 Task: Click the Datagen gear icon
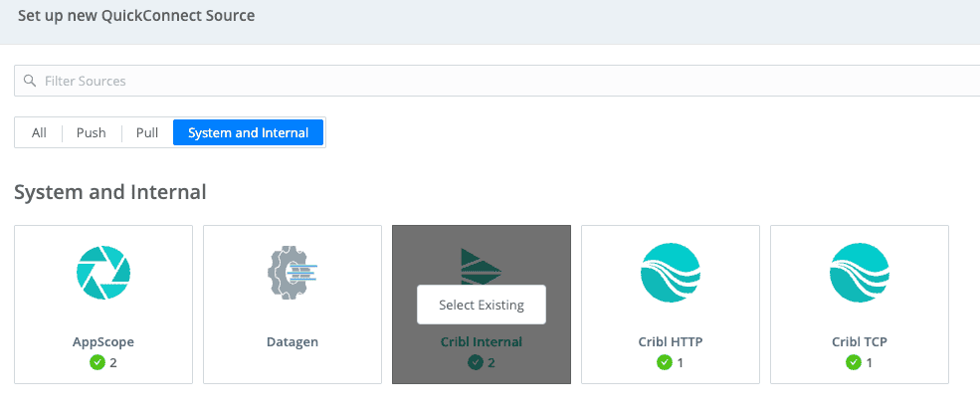pos(293,273)
